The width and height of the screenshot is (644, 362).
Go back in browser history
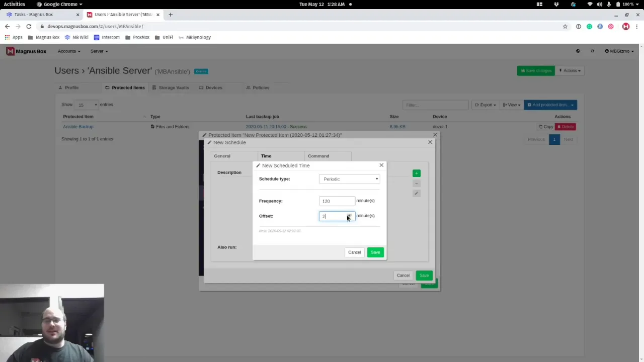[7, 26]
